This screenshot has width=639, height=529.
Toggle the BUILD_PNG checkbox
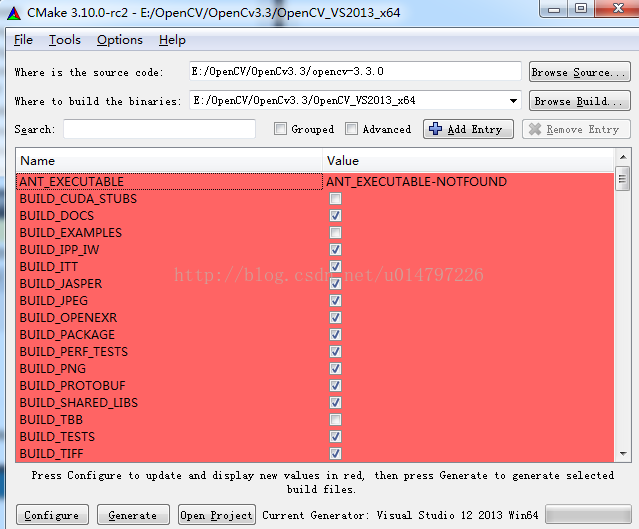335,369
